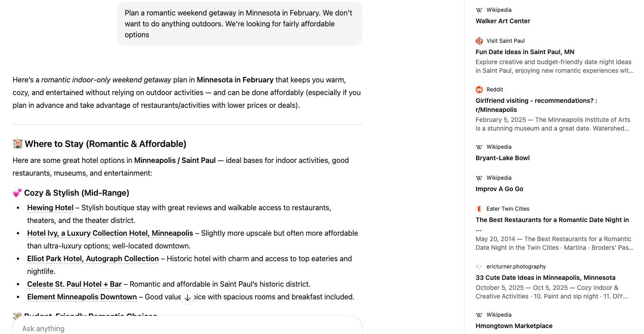Click Wikipedia icon above Walker Art Center

click(479, 10)
